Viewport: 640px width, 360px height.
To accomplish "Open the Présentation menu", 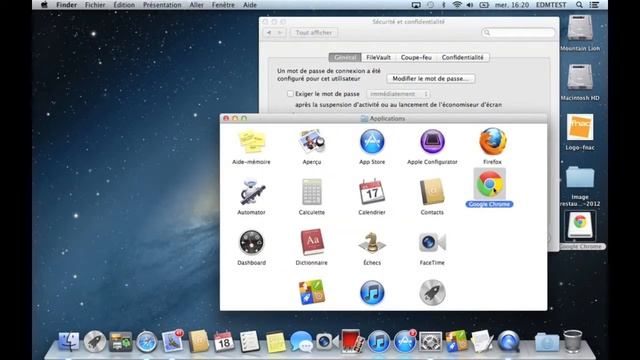I will [162, 5].
